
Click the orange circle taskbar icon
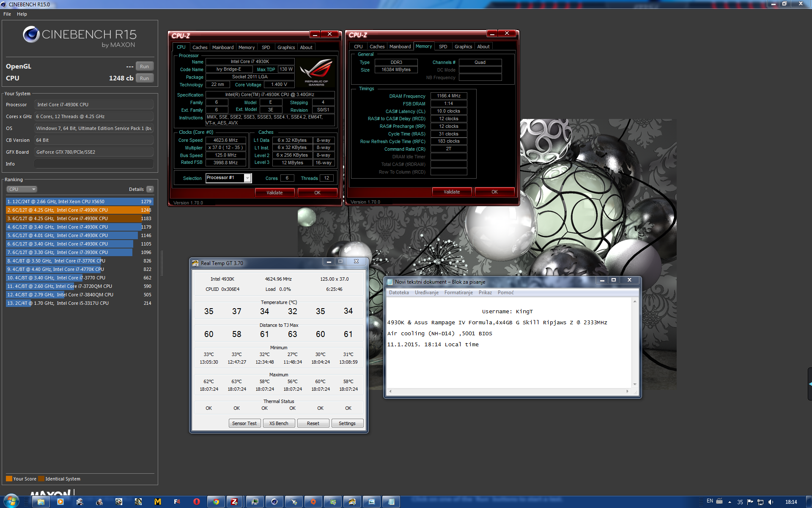point(313,502)
